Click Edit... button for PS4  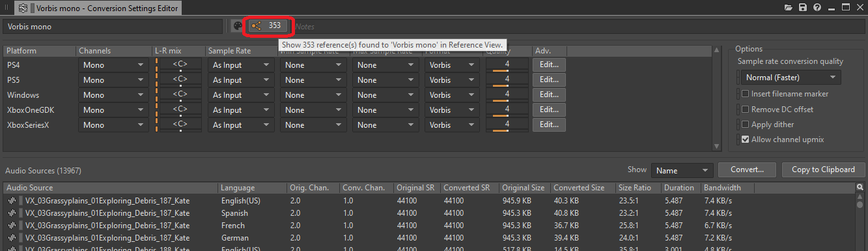(549, 65)
